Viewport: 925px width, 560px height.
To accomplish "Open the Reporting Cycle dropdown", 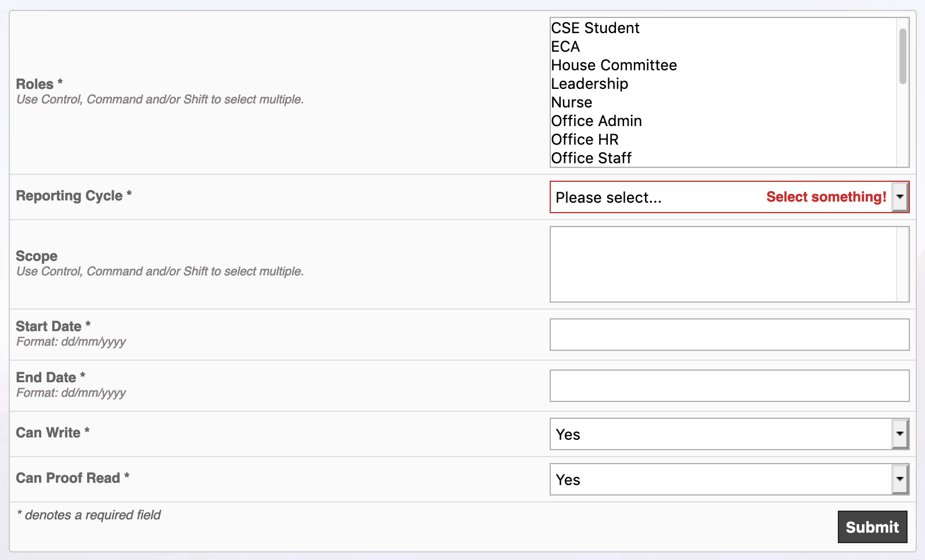I will click(x=729, y=197).
